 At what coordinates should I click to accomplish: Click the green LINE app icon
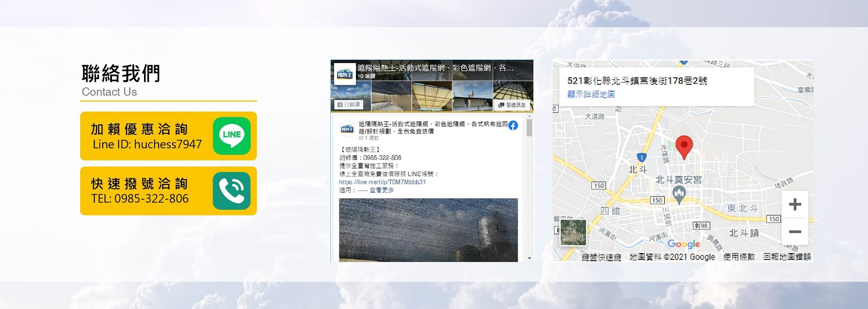[x=232, y=136]
